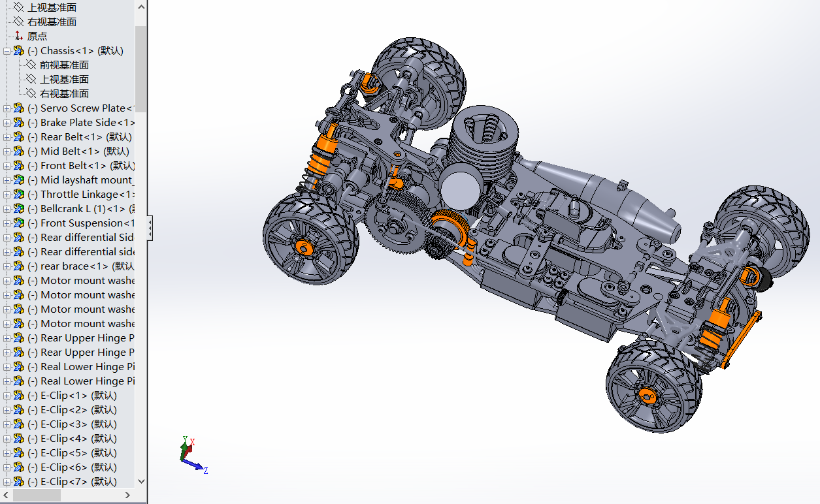Click the 右视基准面 plane icon
The image size is (820, 504).
(18, 22)
